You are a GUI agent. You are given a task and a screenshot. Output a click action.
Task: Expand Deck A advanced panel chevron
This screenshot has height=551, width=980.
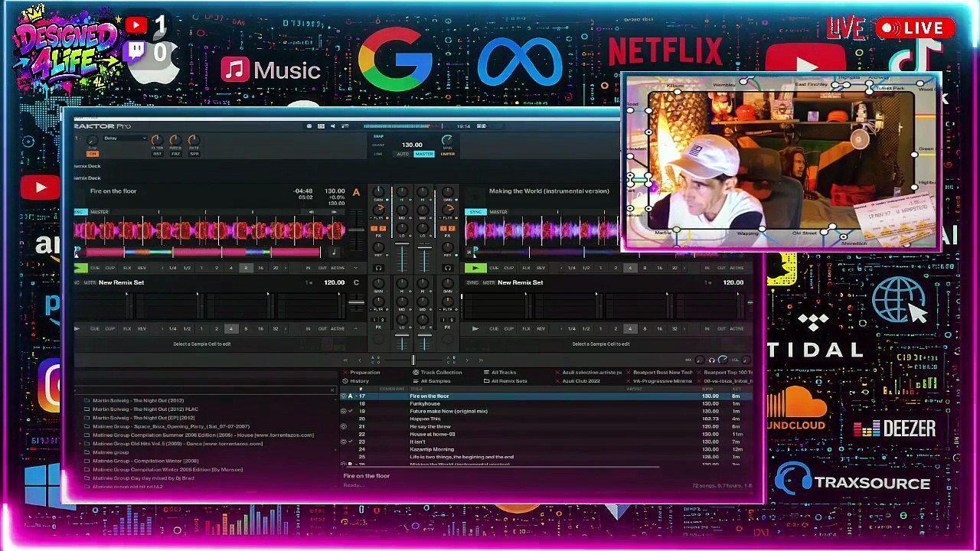[356, 268]
